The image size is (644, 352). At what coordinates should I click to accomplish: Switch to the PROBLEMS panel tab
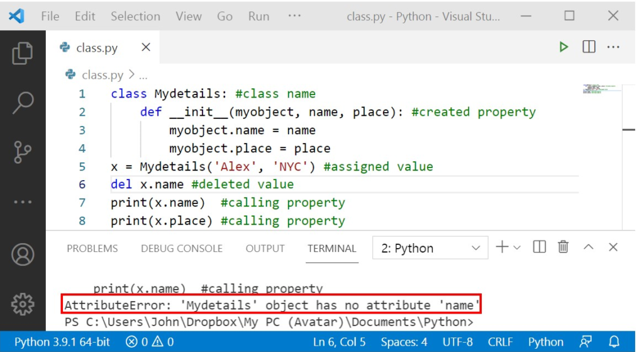tap(92, 248)
